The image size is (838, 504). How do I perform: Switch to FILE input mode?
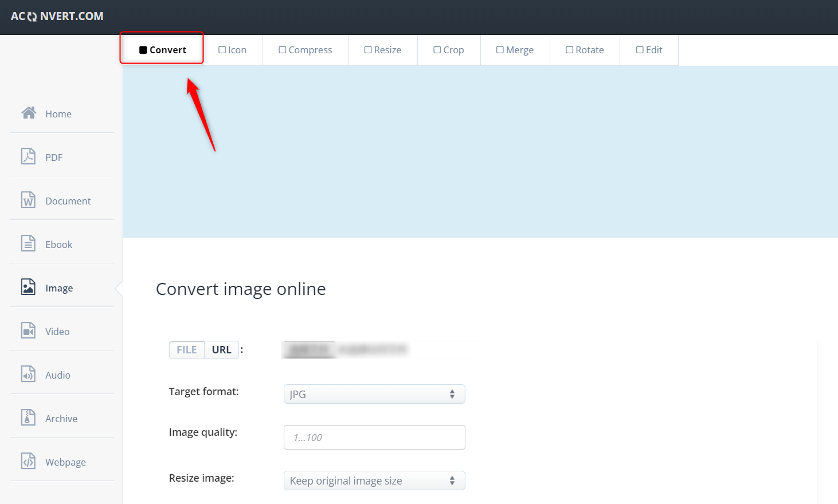pyautogui.click(x=187, y=350)
